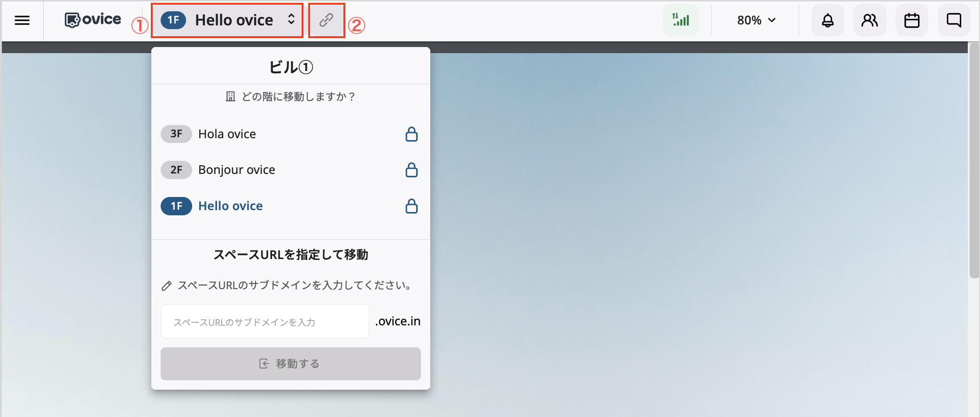Click the スペースURLを指定して移動 heading
This screenshot has width=980, height=417.
click(291, 255)
